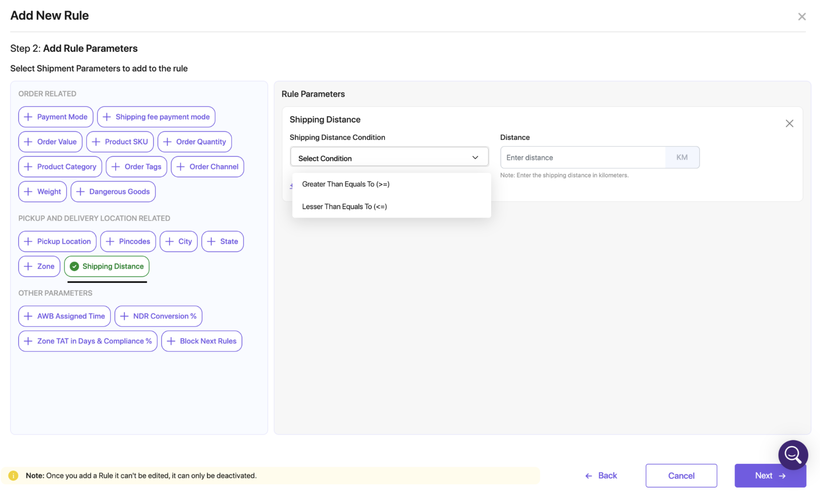Choose Greater Than Equals To (>=) option
This screenshot has height=504, width=820.
click(391, 184)
